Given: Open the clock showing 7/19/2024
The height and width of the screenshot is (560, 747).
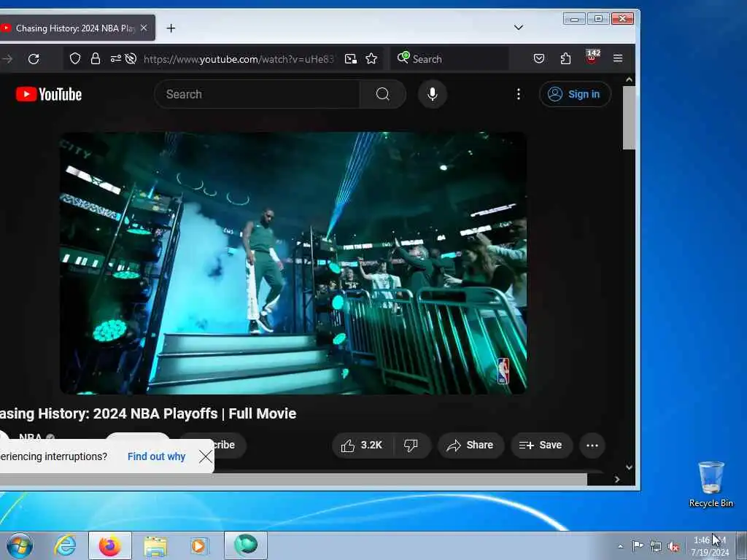Looking at the screenshot, I should tap(710, 546).
